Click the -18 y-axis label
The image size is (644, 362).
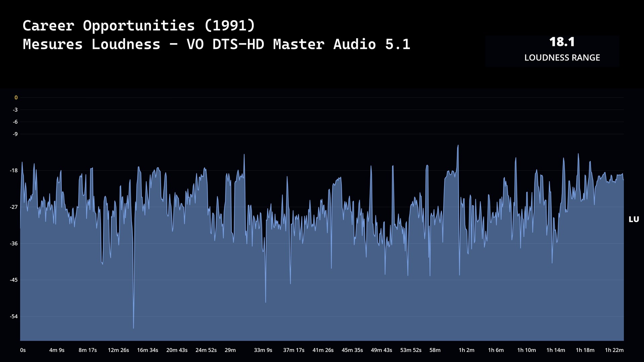point(14,170)
